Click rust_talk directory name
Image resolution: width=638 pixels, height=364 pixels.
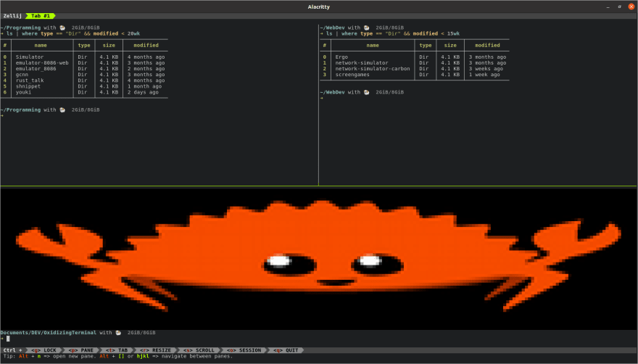tap(30, 80)
